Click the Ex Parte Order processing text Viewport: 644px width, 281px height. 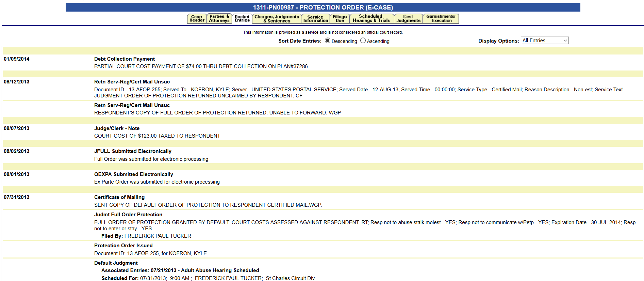pos(157,182)
